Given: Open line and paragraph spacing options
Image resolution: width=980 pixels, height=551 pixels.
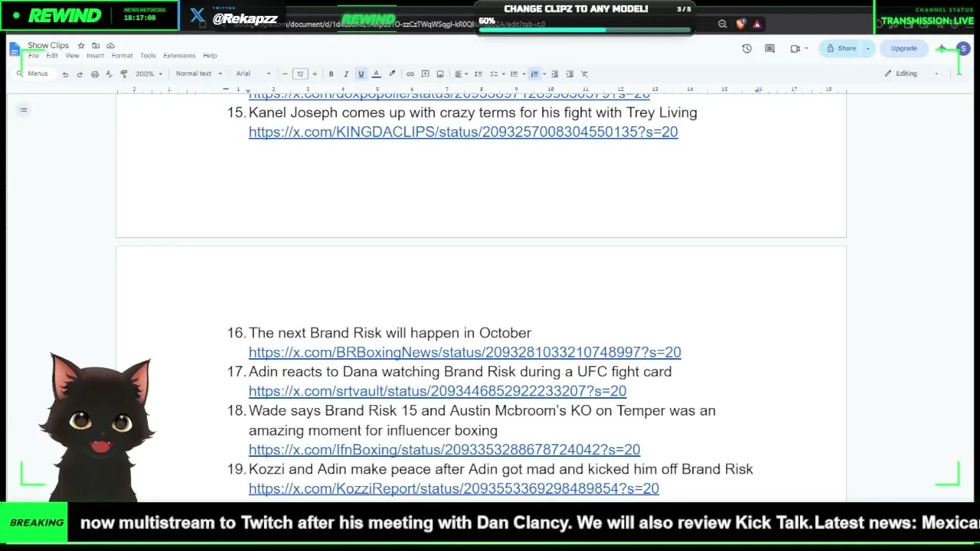Looking at the screenshot, I should (479, 74).
